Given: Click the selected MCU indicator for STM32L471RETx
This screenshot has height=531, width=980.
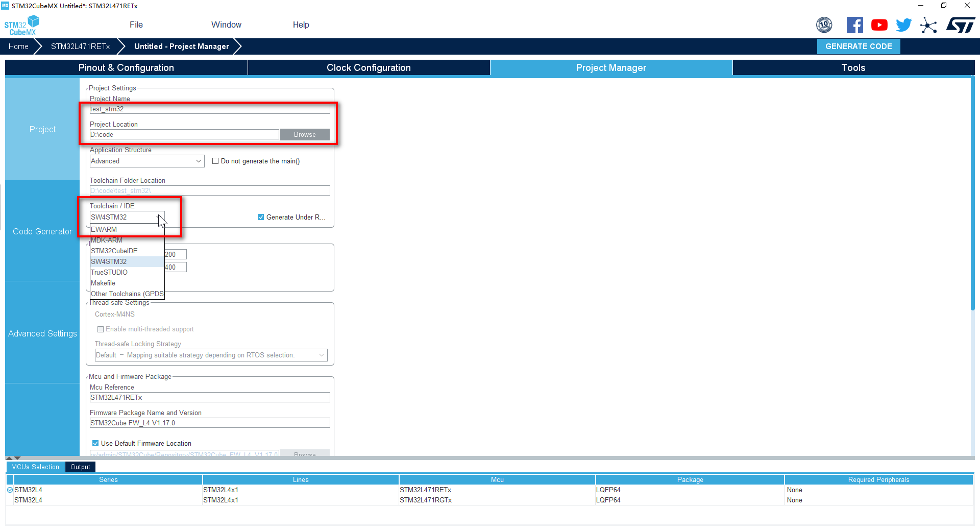Looking at the screenshot, I should tap(10, 490).
